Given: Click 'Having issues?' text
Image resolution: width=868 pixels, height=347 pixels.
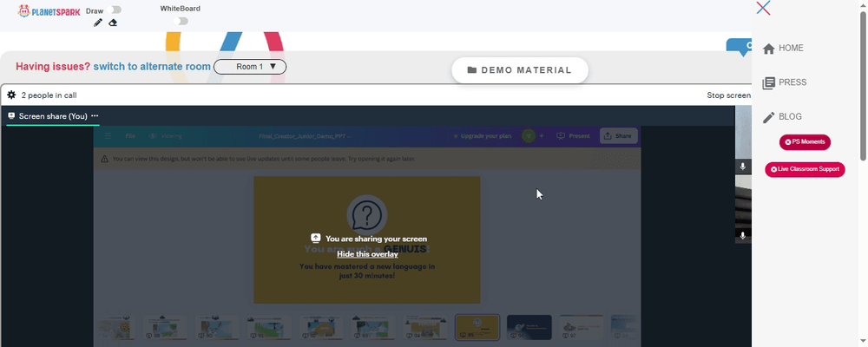Looking at the screenshot, I should [53, 67].
